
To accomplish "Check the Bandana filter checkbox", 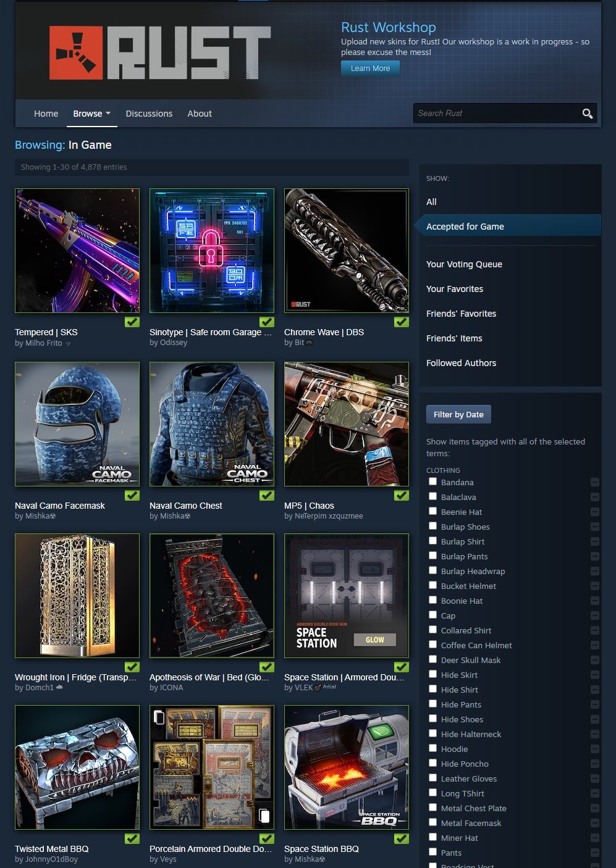I will [432, 482].
